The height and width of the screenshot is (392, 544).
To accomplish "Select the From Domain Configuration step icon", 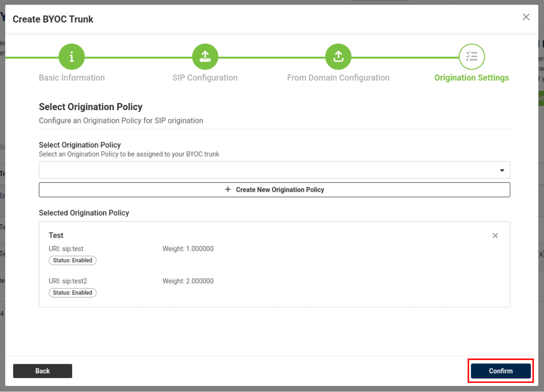I will (x=338, y=57).
